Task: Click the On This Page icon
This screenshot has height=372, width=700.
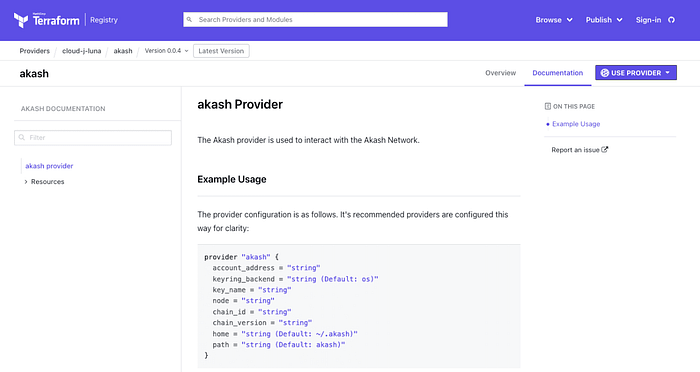Action: click(548, 106)
